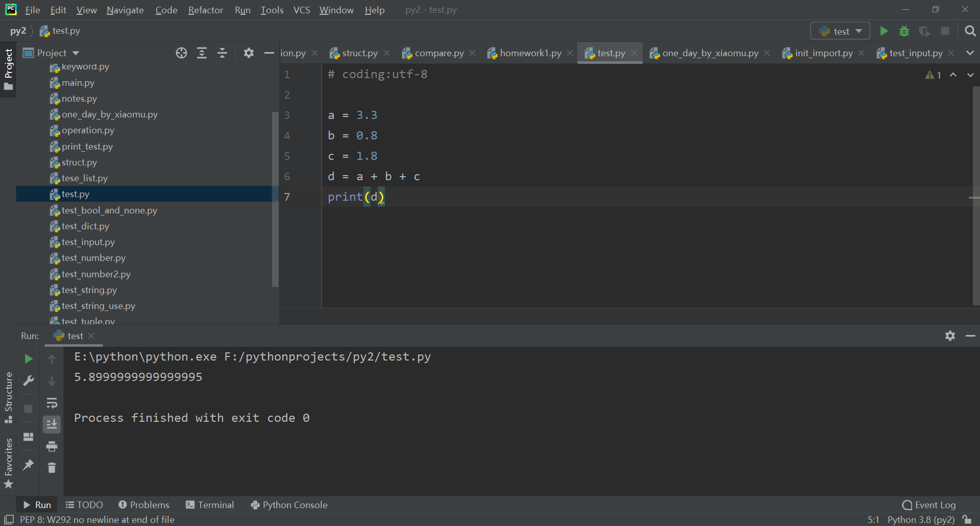Go to previous highlighted error arrow
The image size is (980, 526).
(953, 75)
